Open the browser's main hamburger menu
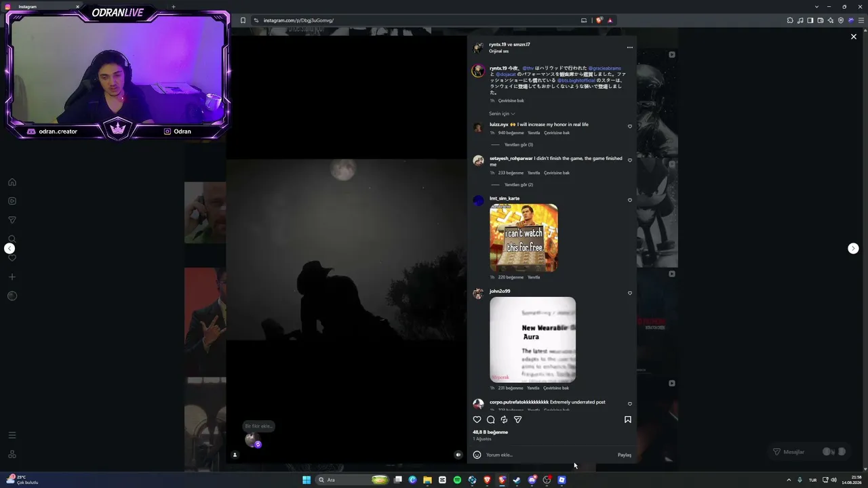Viewport: 868px width, 488px height. [861, 20]
